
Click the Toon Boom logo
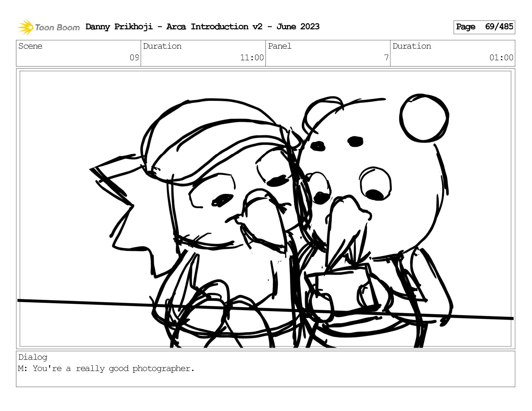(x=48, y=27)
